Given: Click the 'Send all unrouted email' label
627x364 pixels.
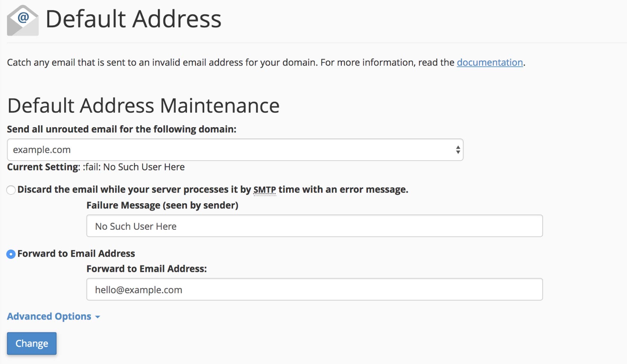Looking at the screenshot, I should point(122,129).
